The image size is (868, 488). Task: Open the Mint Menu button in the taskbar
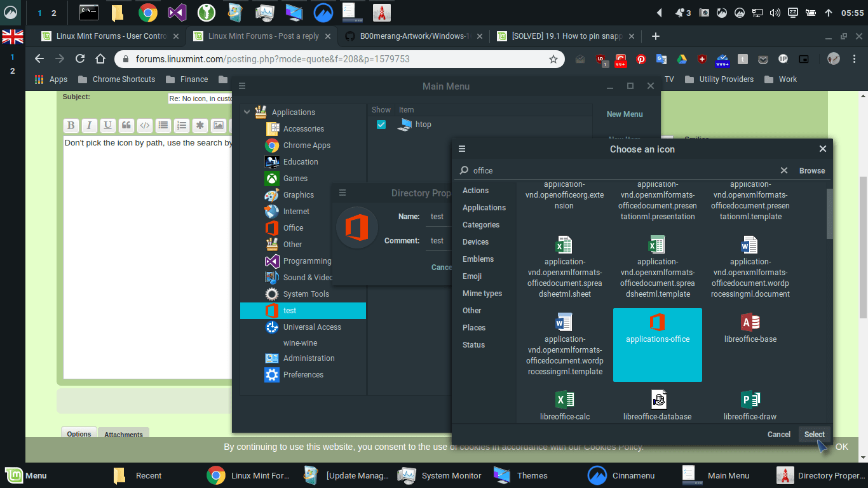point(26,475)
